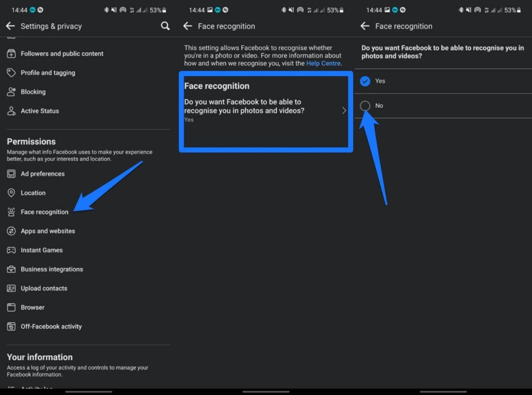Image resolution: width=532 pixels, height=395 pixels.
Task: Tap Bluetooth icon in left status bar
Action: (x=106, y=10)
